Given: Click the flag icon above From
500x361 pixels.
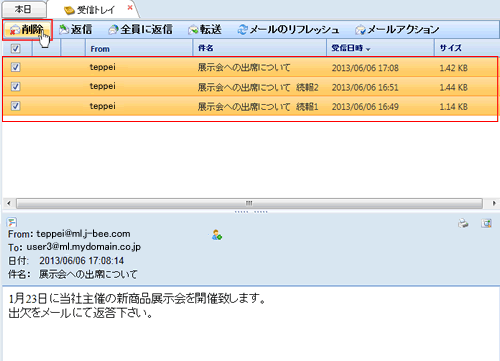Looking at the screenshot, I should 12,222.
